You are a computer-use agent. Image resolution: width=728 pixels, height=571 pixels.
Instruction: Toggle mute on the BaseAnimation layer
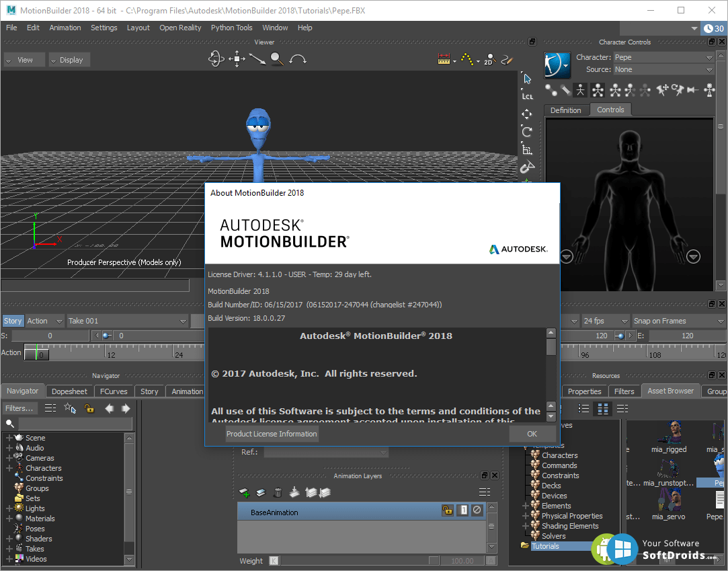(477, 510)
